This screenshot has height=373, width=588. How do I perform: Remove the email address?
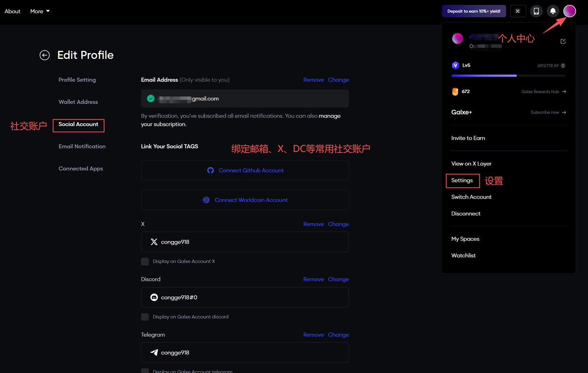tap(314, 80)
